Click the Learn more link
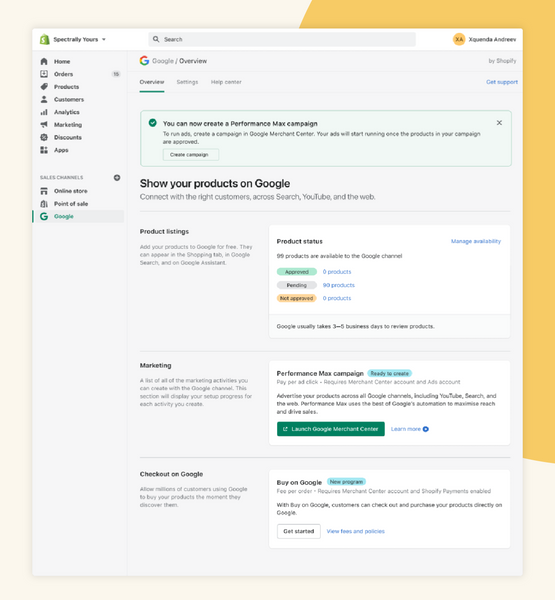The height and width of the screenshot is (600, 555). point(406,429)
